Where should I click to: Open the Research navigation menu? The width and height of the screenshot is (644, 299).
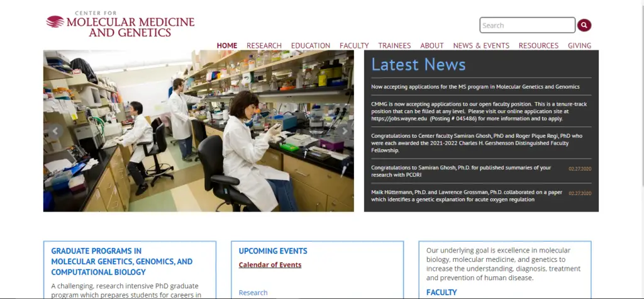pyautogui.click(x=264, y=45)
